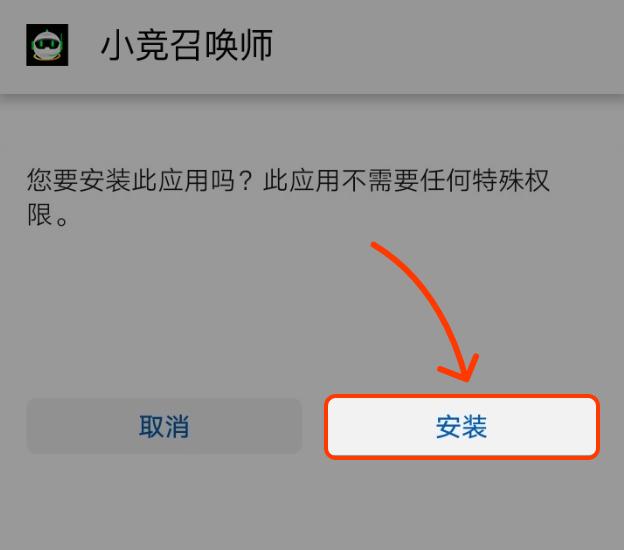Cancel installation with the 取消 button
The width and height of the screenshot is (624, 550).
tap(164, 426)
